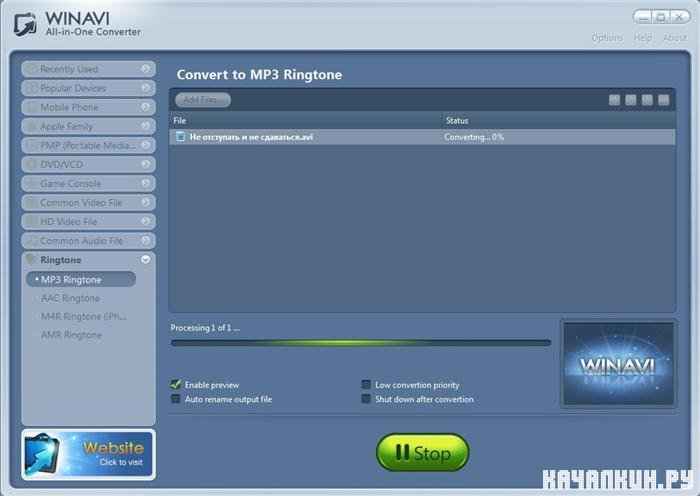Click the Game Console category icon
Image resolution: width=700 pixels, height=496 pixels.
tap(31, 183)
